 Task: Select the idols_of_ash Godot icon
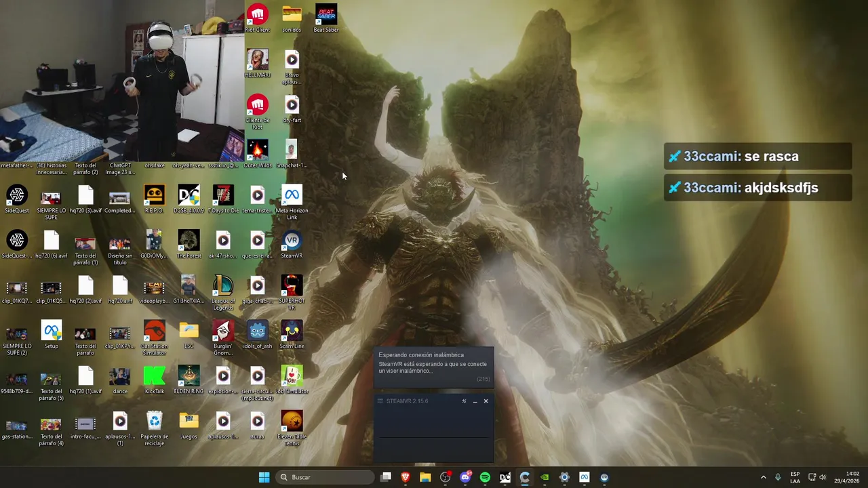click(257, 334)
